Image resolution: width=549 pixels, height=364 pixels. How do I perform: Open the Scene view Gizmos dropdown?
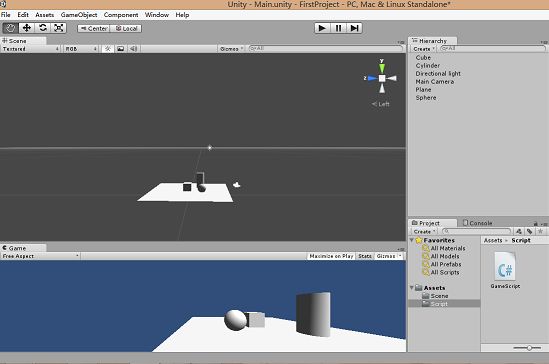click(x=231, y=49)
